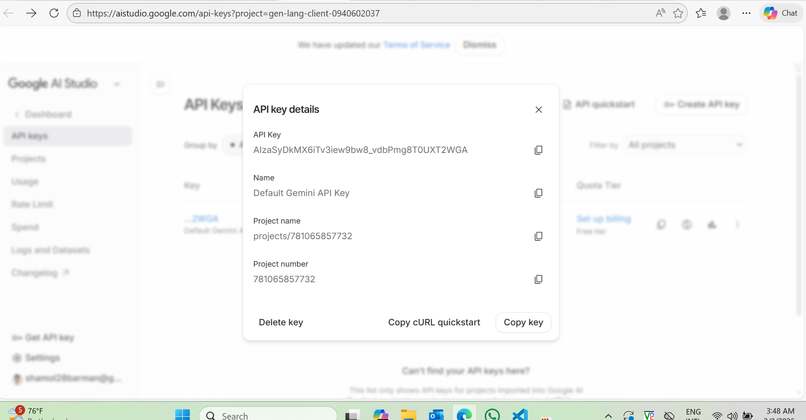
Task: Close the API key details dialog
Action: [538, 109]
